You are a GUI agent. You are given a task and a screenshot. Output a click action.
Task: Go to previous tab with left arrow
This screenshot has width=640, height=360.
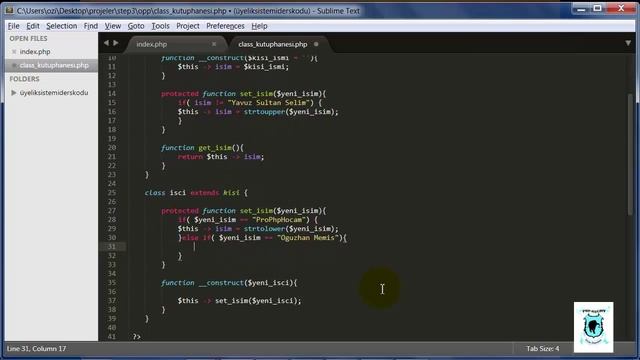[106, 43]
